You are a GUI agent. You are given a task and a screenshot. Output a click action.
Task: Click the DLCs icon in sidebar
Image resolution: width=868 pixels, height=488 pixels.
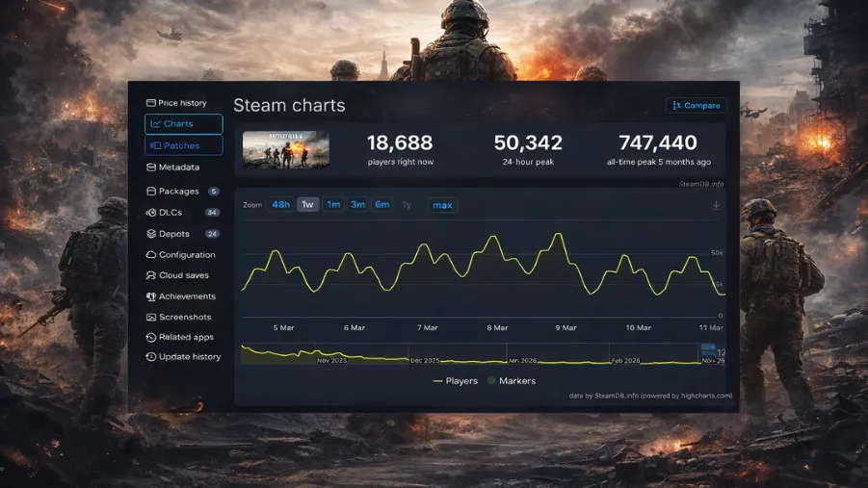tap(151, 213)
